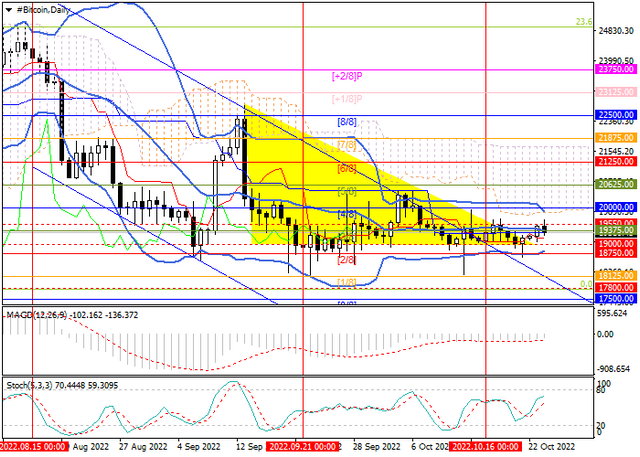The height and width of the screenshot is (457, 640).
Task: Click the 28 Sep 2022 date on time axis
Action: pyautogui.click(x=376, y=446)
